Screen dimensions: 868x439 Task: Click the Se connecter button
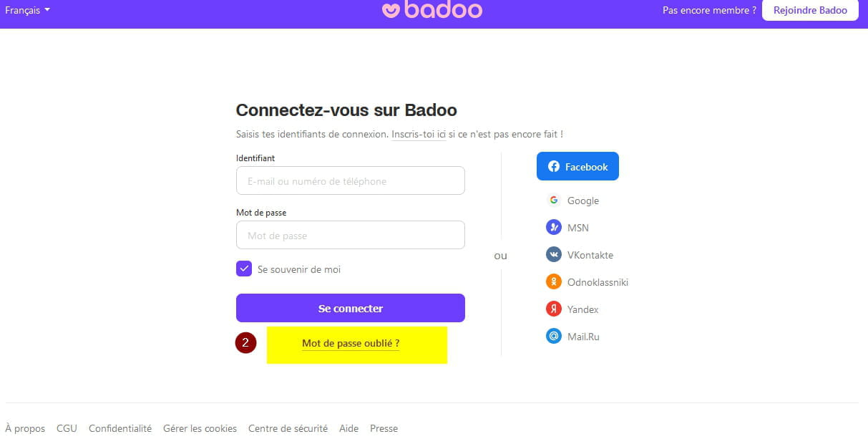coord(351,308)
